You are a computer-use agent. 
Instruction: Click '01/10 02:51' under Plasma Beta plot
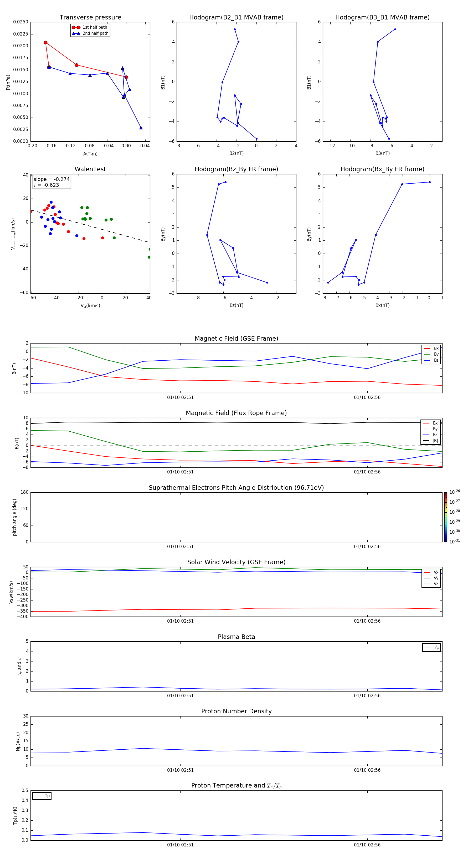(181, 696)
